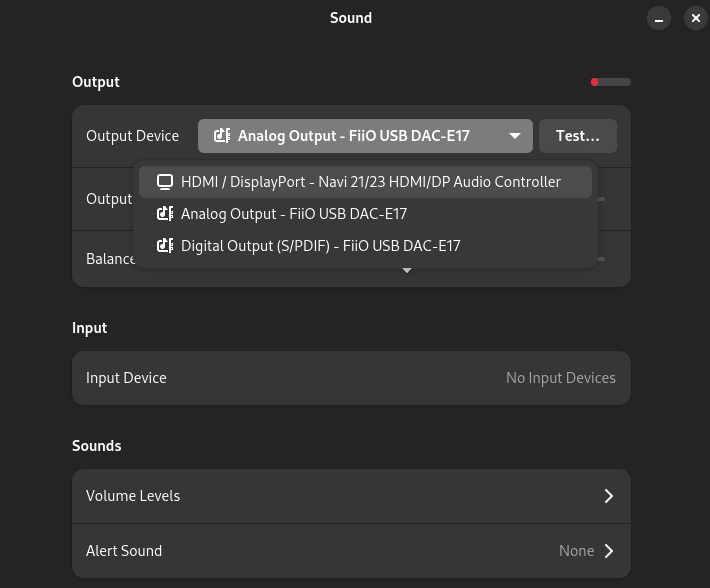The image size is (710, 588).
Task: Minimize the Sound settings window
Action: 658,18
